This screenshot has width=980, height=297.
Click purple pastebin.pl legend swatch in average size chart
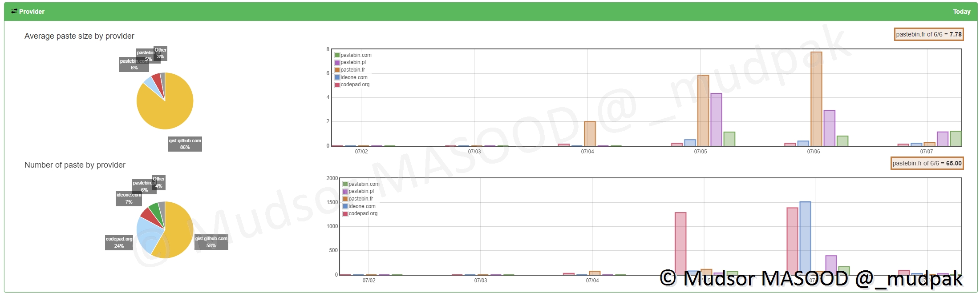pyautogui.click(x=337, y=63)
